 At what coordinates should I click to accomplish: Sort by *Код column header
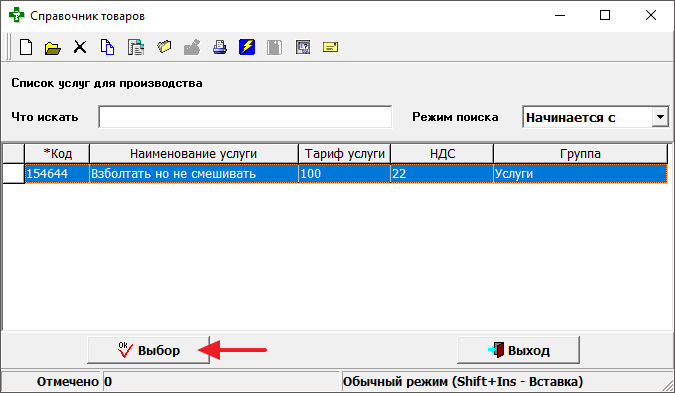(x=57, y=154)
